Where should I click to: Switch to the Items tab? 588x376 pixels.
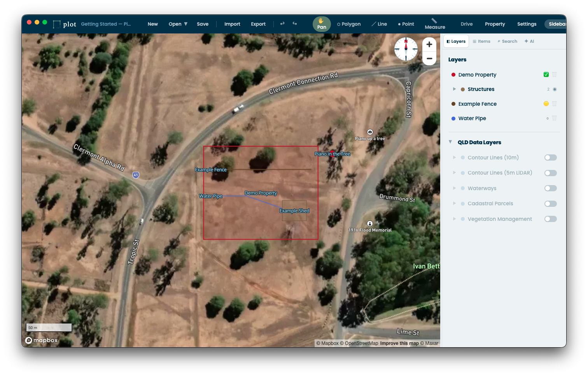[481, 41]
